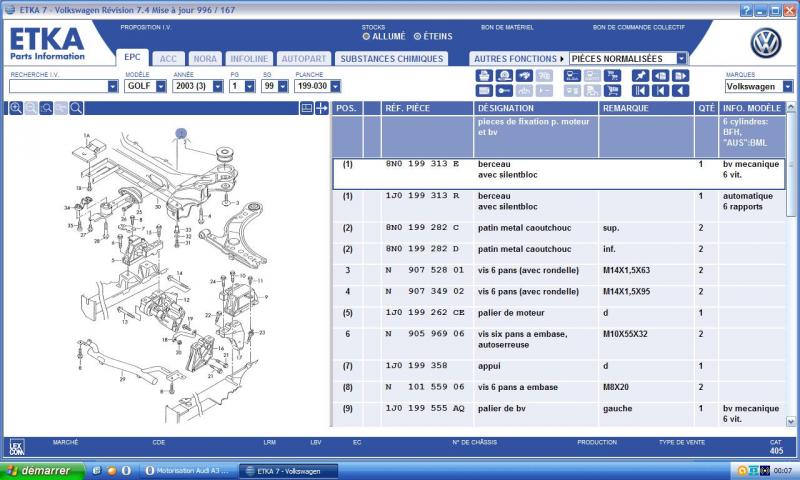Click the Volkswagen logo
Image resolution: width=800 pixels, height=480 pixels.
[765, 43]
